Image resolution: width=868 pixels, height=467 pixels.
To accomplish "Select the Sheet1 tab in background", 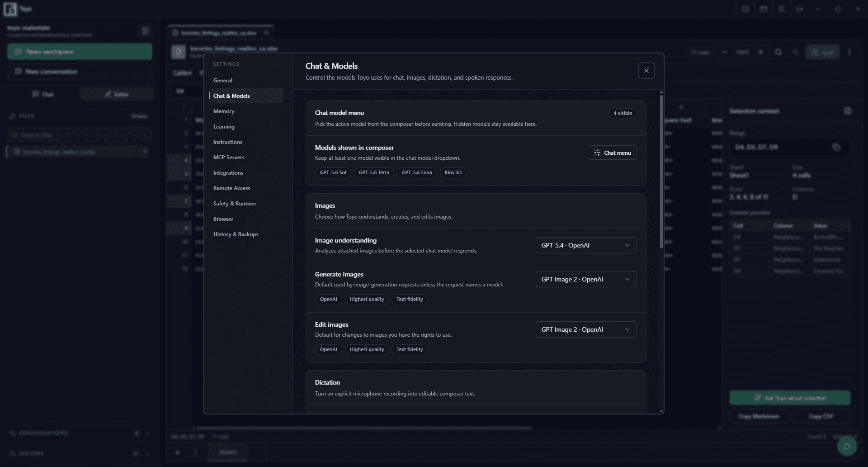I will (227, 452).
